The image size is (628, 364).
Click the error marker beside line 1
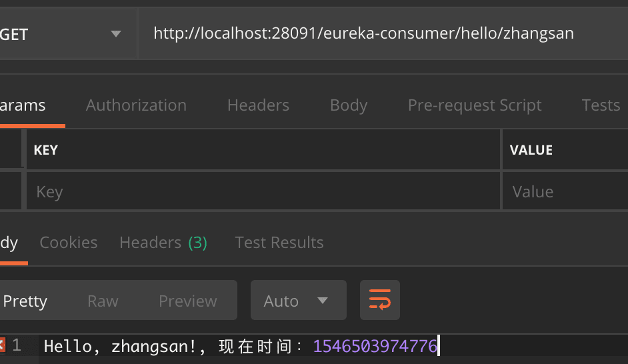[2, 345]
